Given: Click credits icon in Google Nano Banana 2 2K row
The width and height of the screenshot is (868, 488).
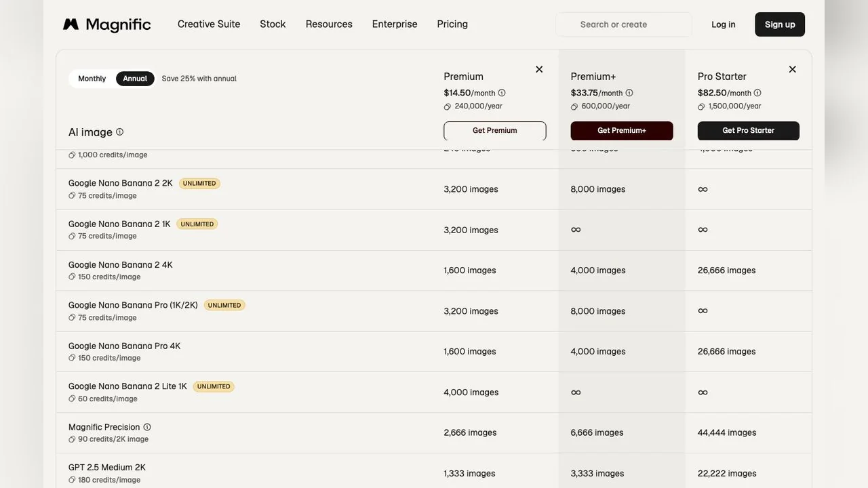Looking at the screenshot, I should pos(72,196).
